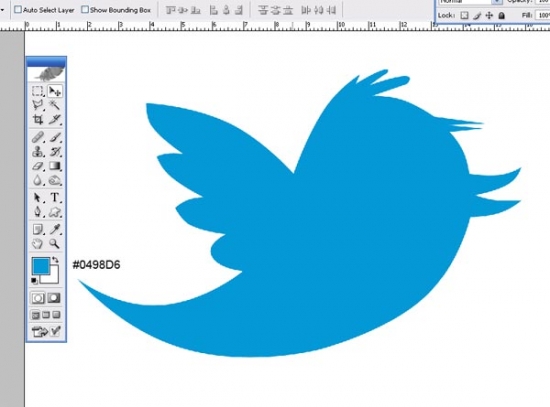Image resolution: width=550 pixels, height=407 pixels.
Task: Click Distribute Bottom Edges button
Action: (x=288, y=11)
